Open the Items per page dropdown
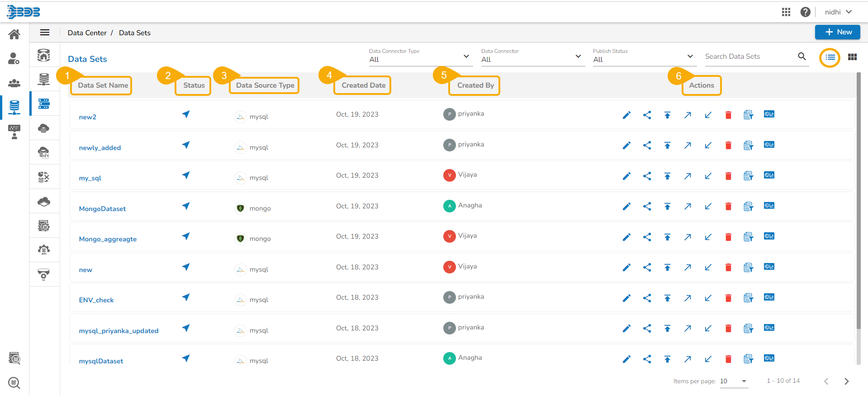 click(x=734, y=381)
